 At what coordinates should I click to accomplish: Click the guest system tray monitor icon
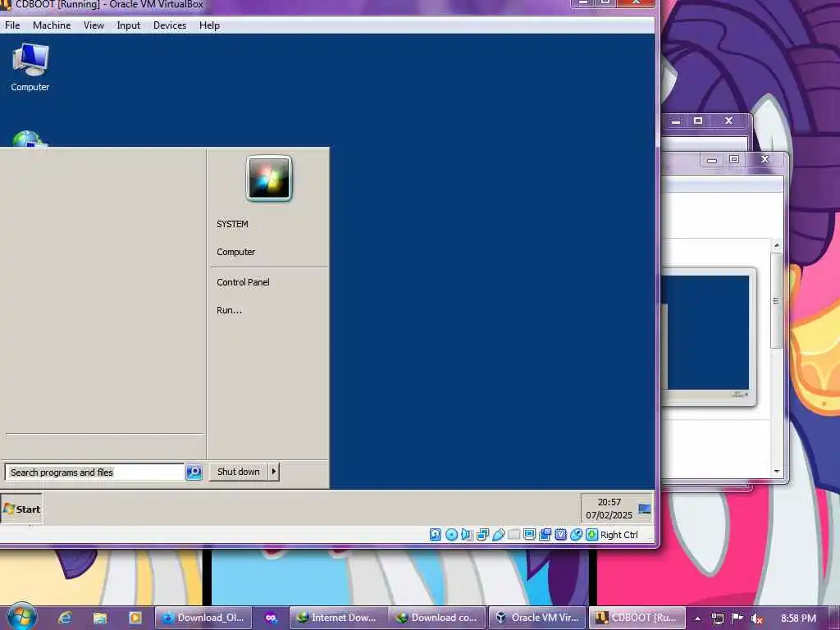[x=645, y=509]
